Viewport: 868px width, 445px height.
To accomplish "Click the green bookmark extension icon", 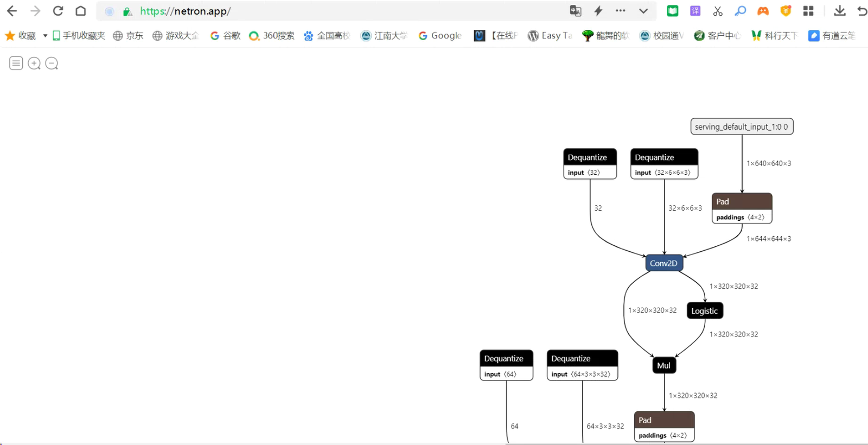I will click(673, 11).
